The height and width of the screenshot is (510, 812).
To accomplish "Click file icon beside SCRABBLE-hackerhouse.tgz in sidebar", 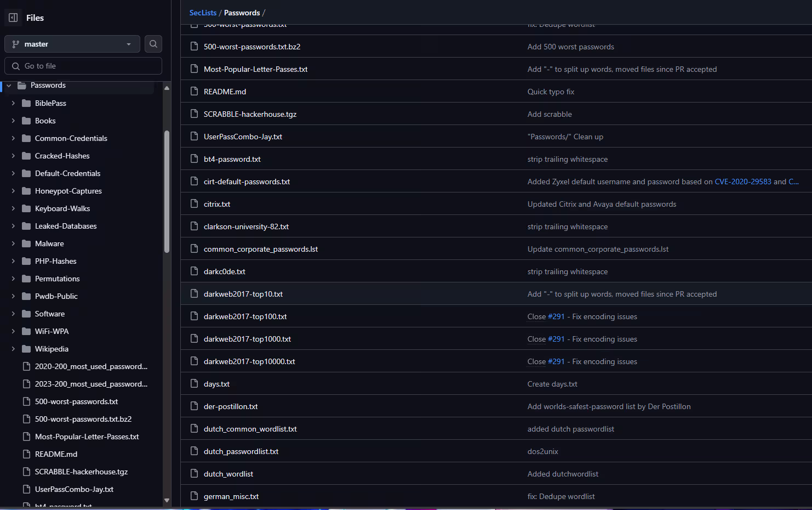I will point(26,472).
